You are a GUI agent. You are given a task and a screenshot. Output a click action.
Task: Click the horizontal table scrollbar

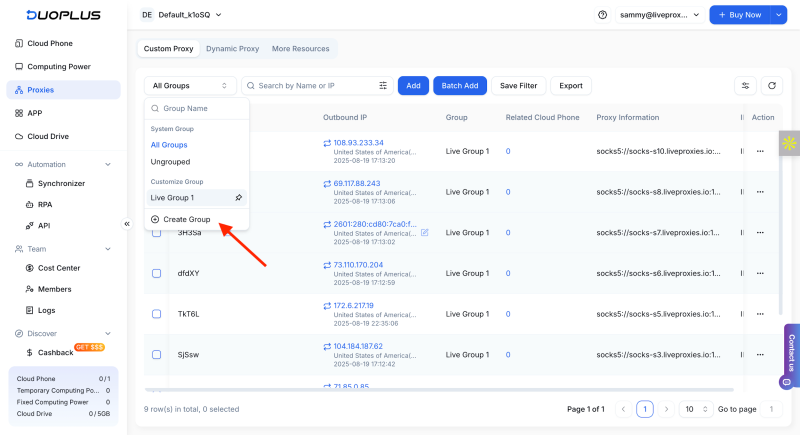(x=439, y=390)
